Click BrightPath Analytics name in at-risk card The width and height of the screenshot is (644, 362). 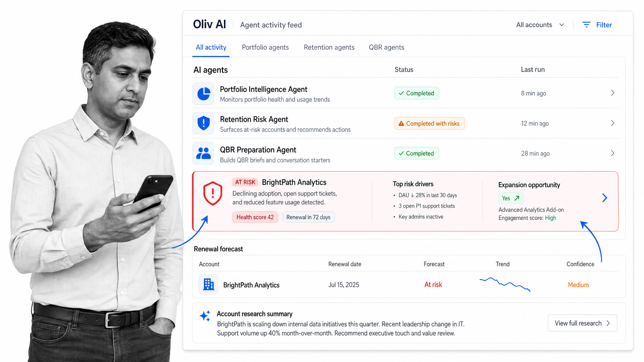coord(294,182)
